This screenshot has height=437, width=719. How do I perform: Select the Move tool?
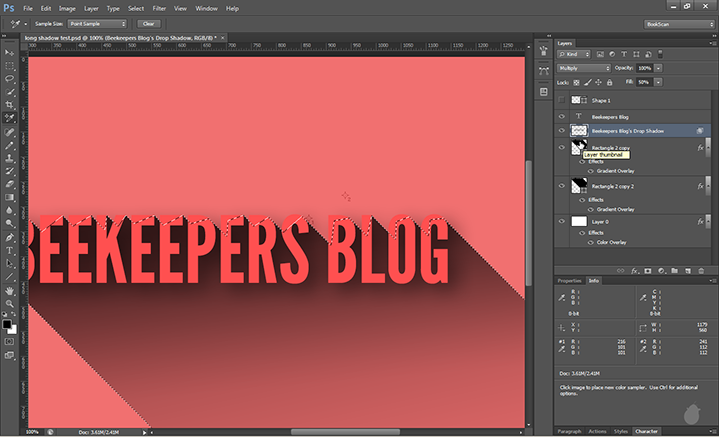pos(9,50)
